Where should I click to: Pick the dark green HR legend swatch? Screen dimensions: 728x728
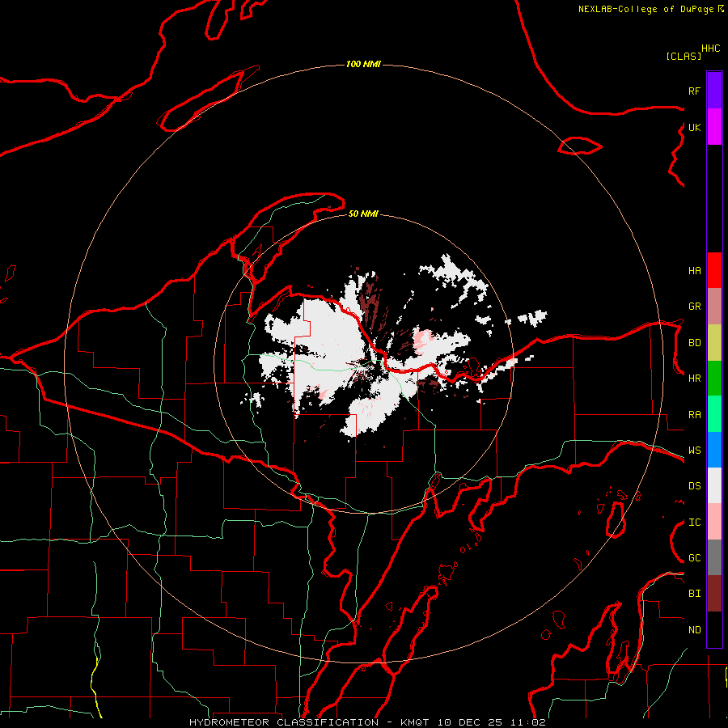(x=714, y=379)
